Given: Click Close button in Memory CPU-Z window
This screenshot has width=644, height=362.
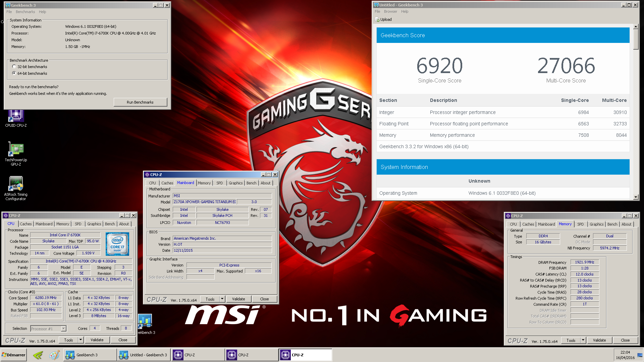Looking at the screenshot, I should tap(625, 340).
